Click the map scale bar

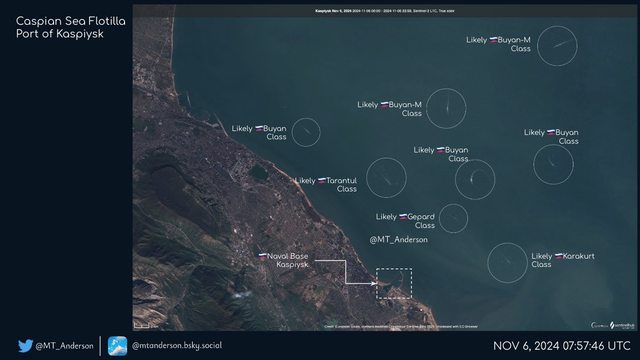tap(142, 326)
